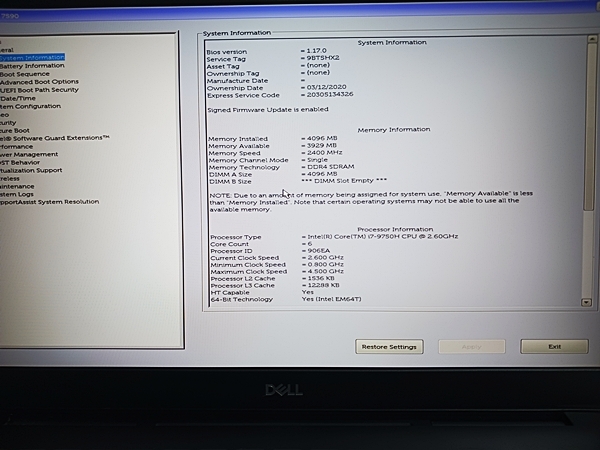This screenshot has width=600, height=450.
Task: Open UEFI Boot Path Security
Action: [x=39, y=90]
